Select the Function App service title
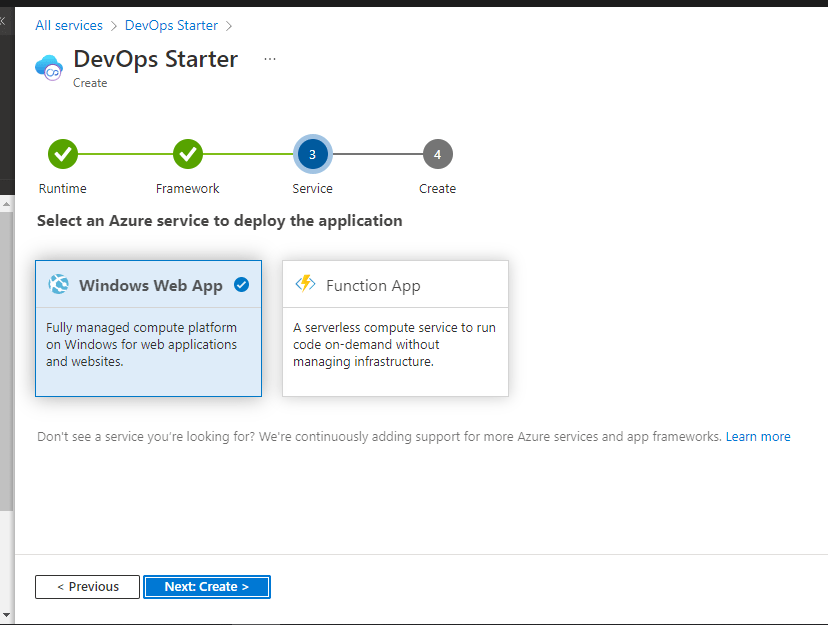828x625 pixels. pyautogui.click(x=373, y=286)
